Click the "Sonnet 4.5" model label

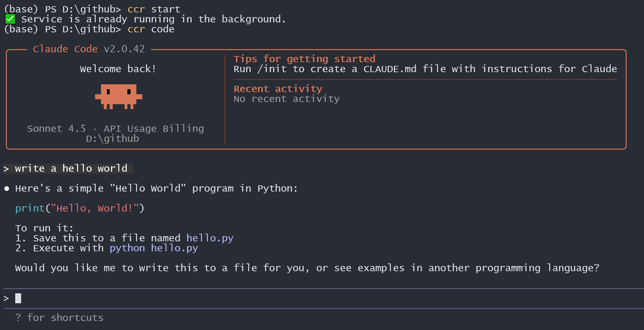pos(56,129)
